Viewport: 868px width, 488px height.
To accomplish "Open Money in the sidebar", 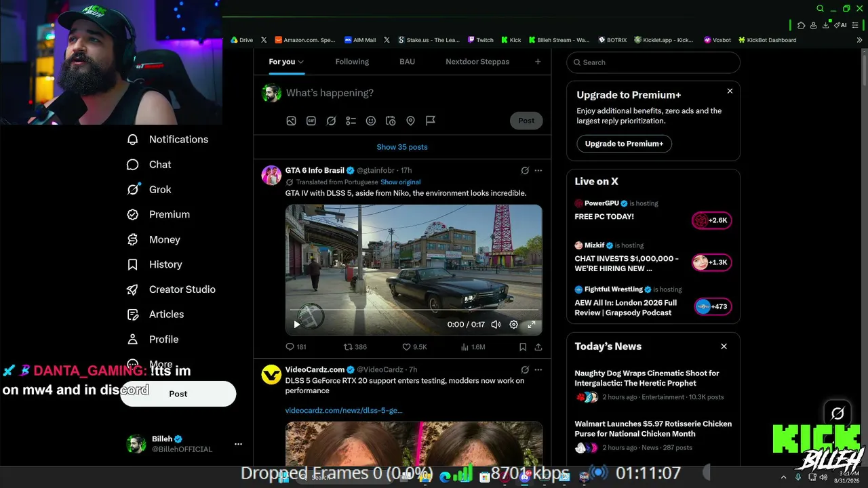I will point(154,240).
